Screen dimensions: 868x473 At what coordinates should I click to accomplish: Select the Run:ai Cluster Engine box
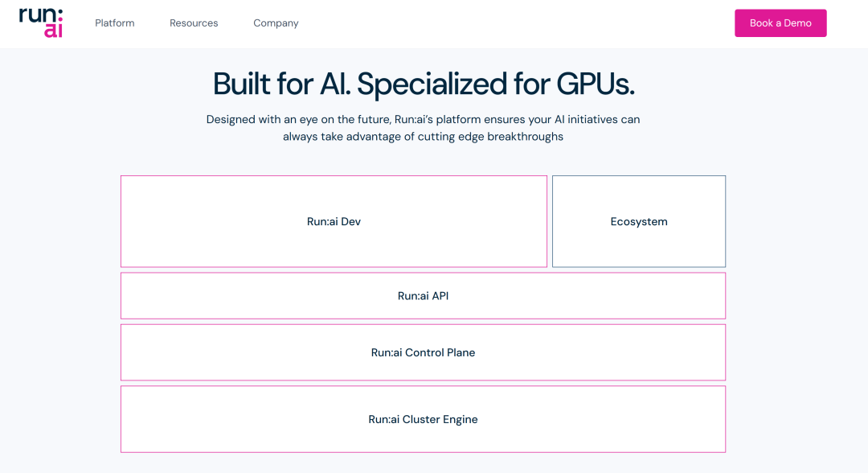423,419
